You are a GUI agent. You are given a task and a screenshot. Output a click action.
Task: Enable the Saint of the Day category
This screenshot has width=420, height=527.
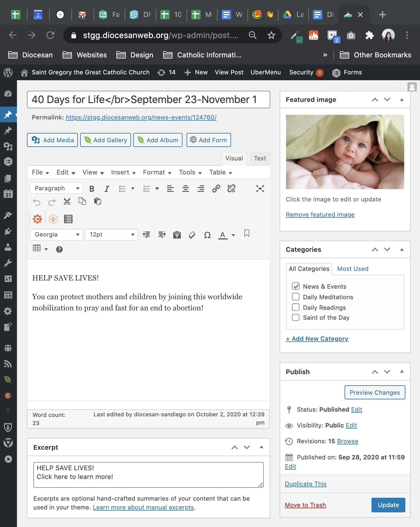click(x=296, y=318)
